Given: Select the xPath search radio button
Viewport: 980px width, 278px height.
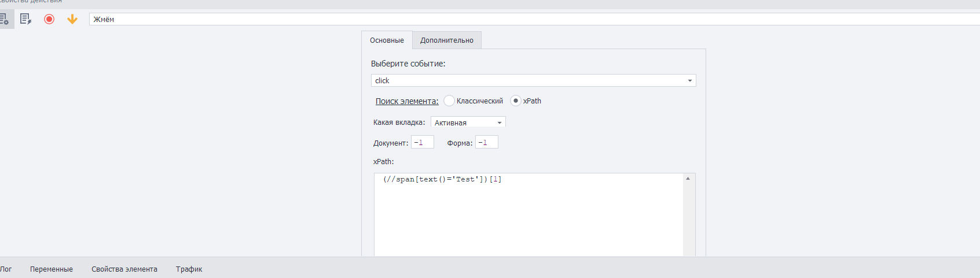Looking at the screenshot, I should pyautogui.click(x=516, y=101).
